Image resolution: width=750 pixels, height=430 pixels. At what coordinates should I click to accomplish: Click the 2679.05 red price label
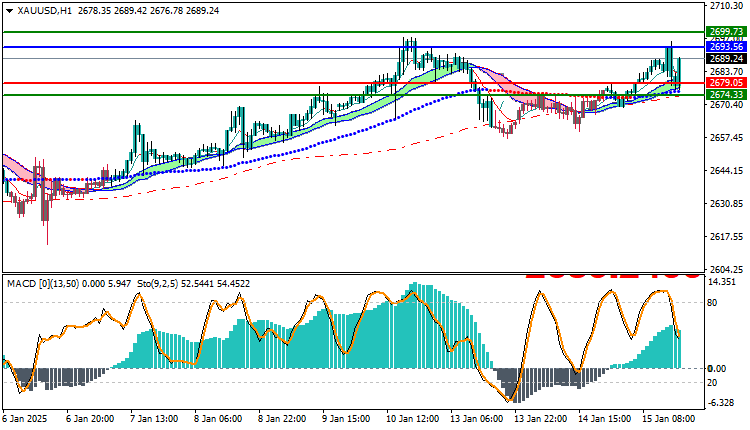[726, 83]
